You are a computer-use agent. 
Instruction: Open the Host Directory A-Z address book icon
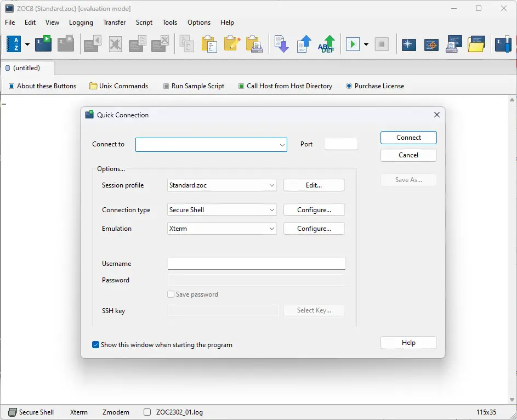click(14, 44)
